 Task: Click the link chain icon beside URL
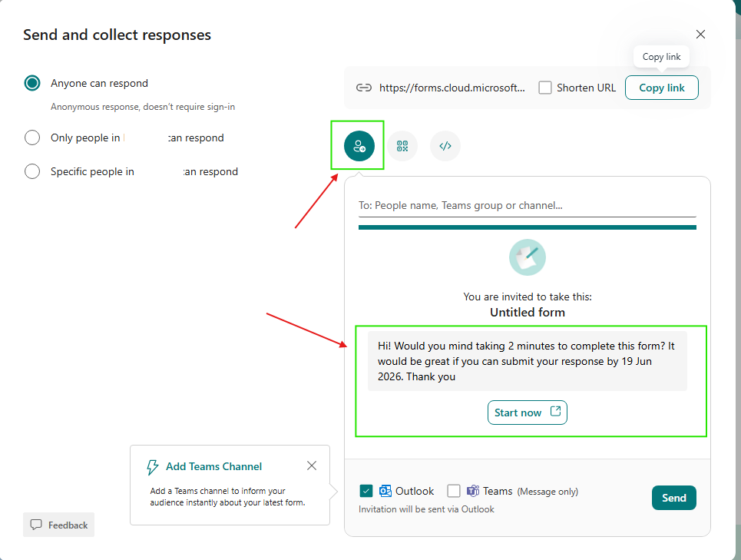tap(363, 88)
